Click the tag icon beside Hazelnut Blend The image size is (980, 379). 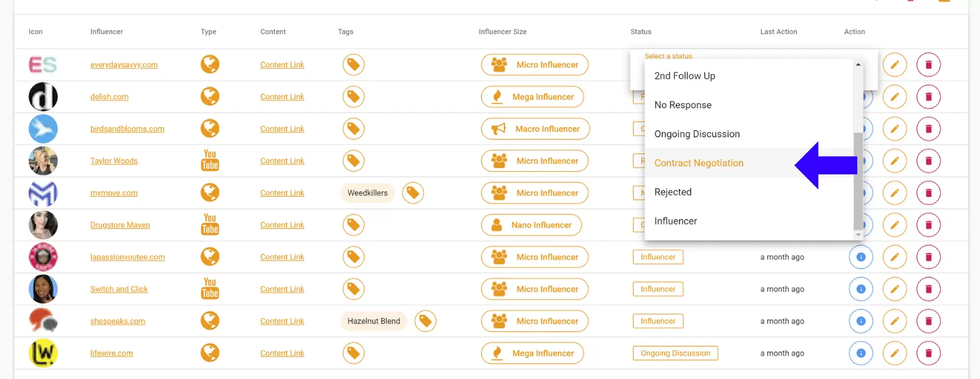426,321
